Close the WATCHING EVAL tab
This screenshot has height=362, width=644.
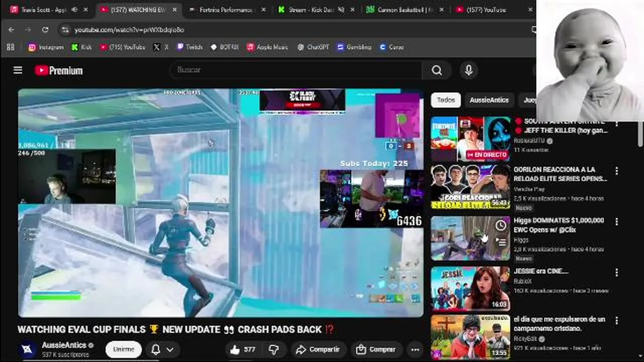(x=175, y=10)
